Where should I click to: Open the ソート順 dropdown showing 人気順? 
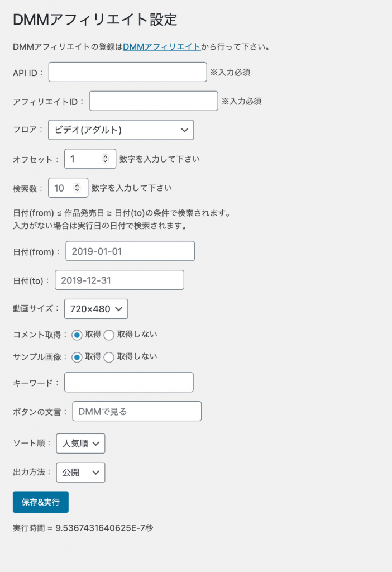point(80,443)
